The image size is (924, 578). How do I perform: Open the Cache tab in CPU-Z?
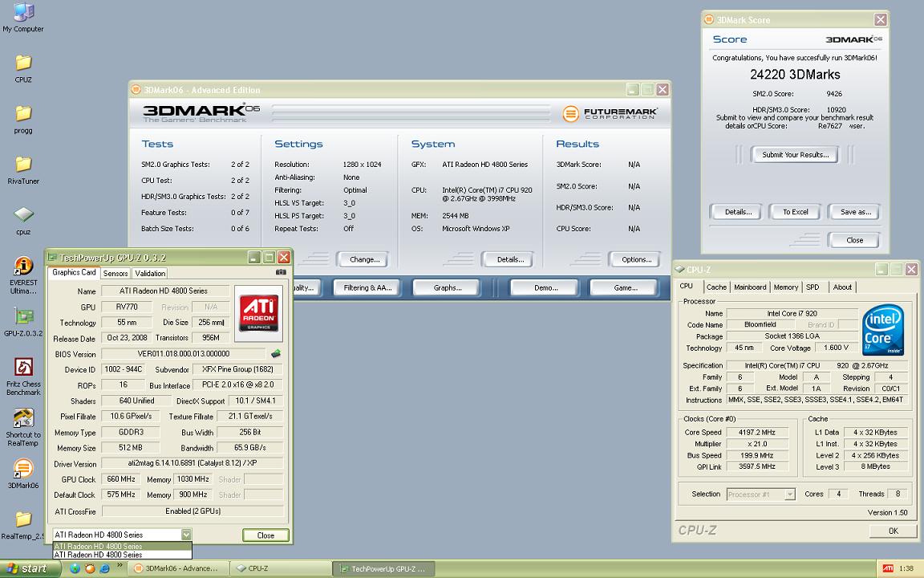coord(716,287)
